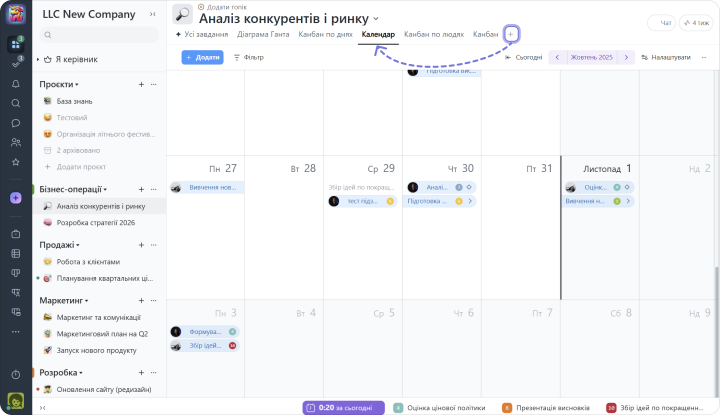The height and width of the screenshot is (415, 720).
Task: Click the plus icon to add a view tab
Action: (511, 34)
